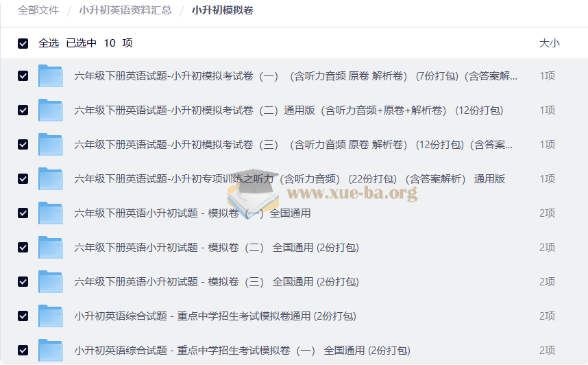
Task: Open 六年级下册英语小升初试题 - 模拟卷（一）name
Action: [193, 213]
